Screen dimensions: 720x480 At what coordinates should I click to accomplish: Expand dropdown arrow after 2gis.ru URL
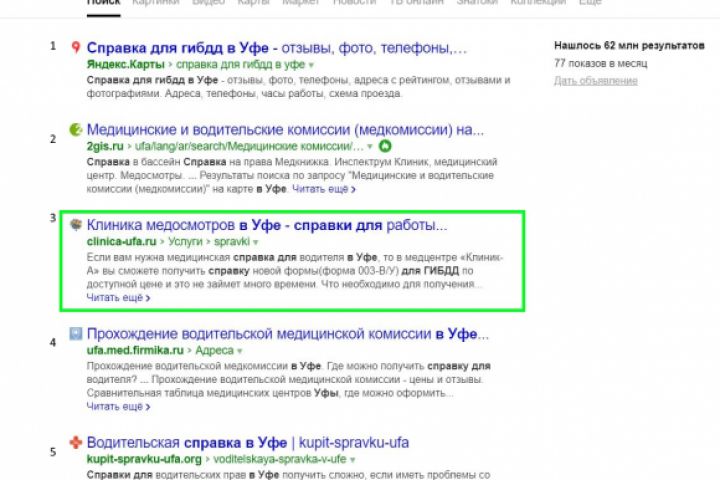(x=370, y=147)
